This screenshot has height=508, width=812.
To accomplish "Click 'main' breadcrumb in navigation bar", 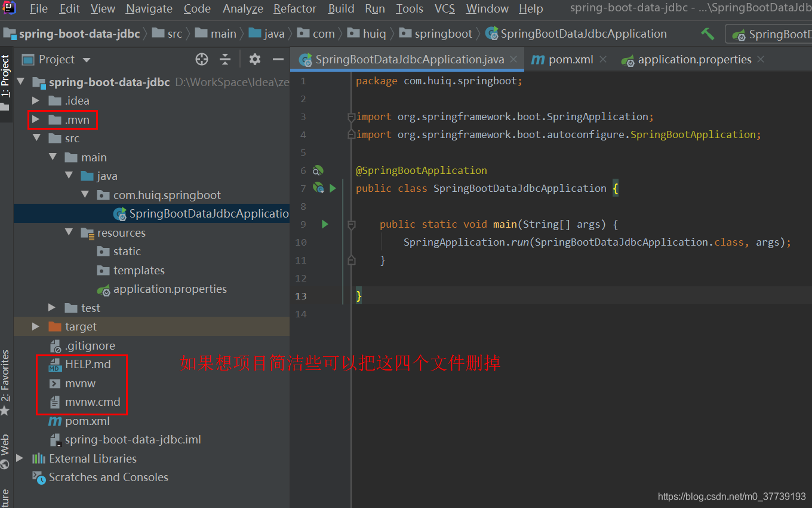I will [216, 34].
